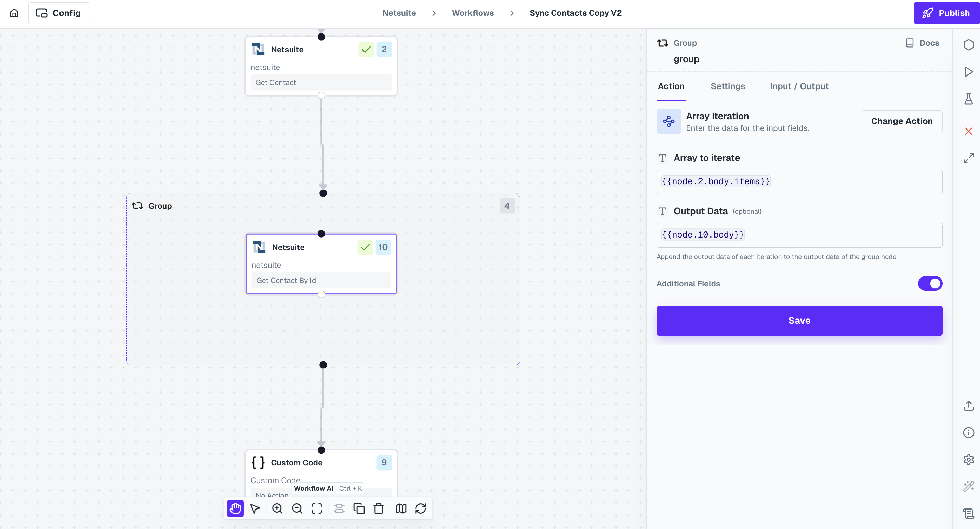
Task: Close the Group node panel
Action: click(968, 131)
